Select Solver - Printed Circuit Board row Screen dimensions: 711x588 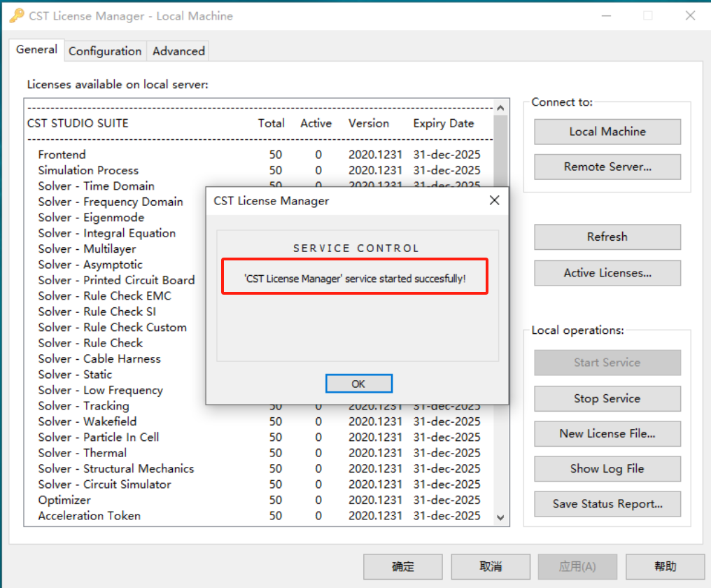pos(117,281)
